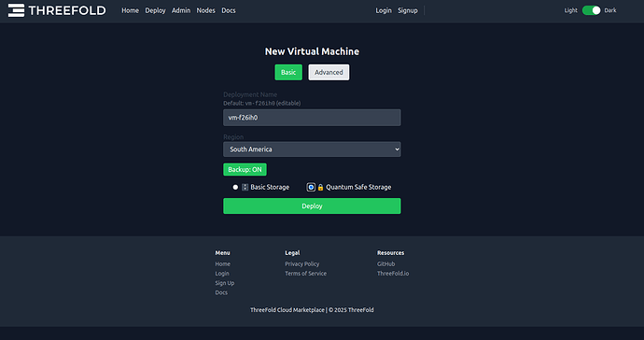This screenshot has height=340, width=644.
Task: Click the ThreeFold Cloud Marketplace copyright text
Action: [x=312, y=310]
